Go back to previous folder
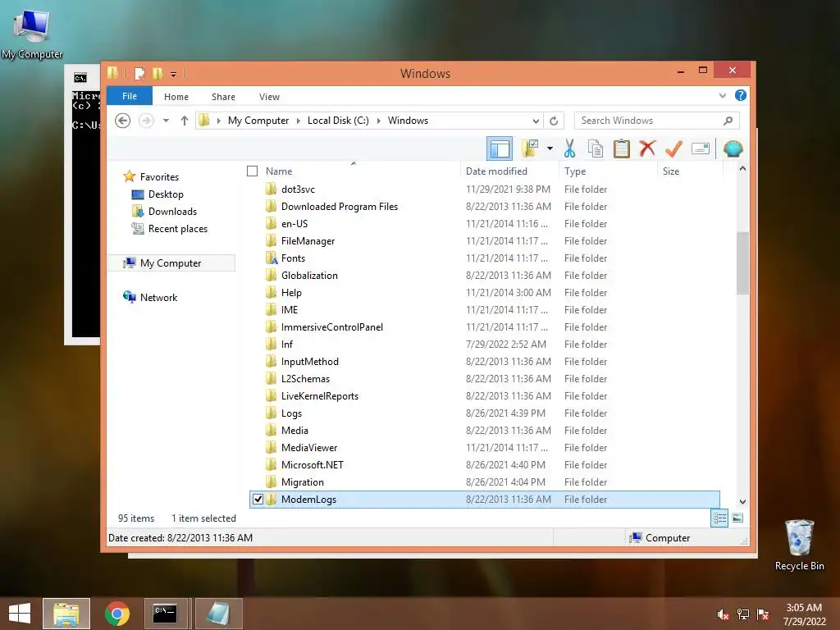 [x=123, y=121]
